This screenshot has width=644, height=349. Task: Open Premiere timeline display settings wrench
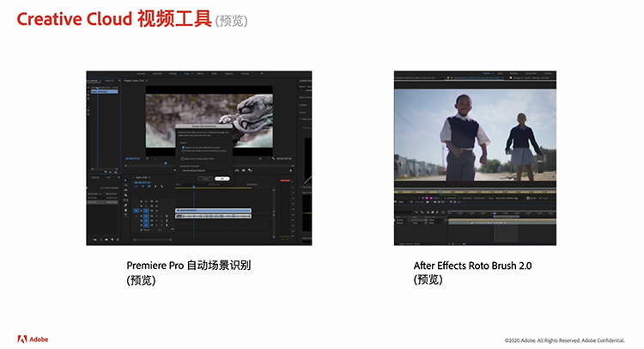pos(161,187)
